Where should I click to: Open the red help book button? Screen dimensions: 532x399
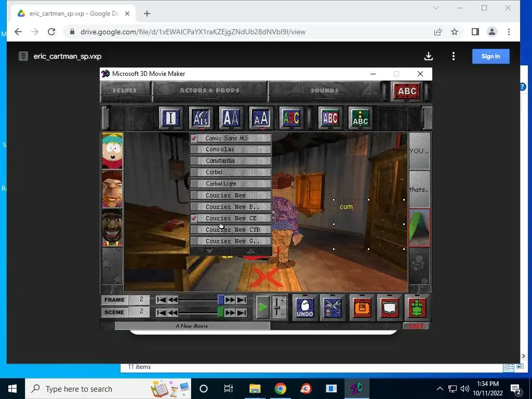point(389,307)
